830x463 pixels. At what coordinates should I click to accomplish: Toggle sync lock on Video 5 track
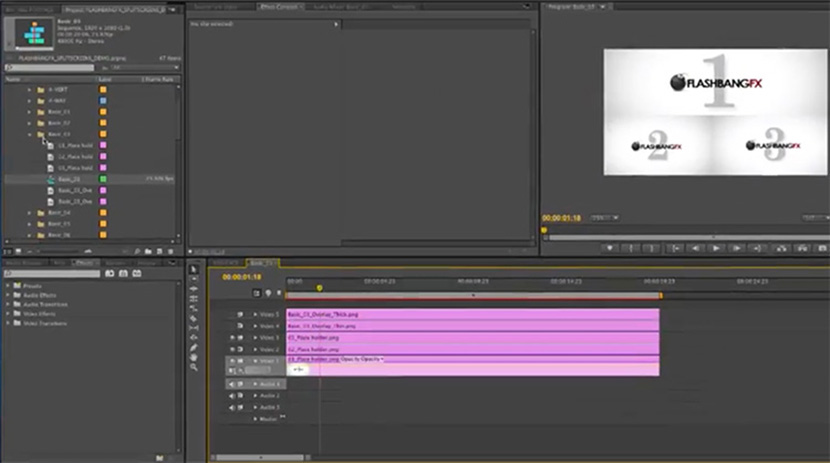tap(240, 314)
